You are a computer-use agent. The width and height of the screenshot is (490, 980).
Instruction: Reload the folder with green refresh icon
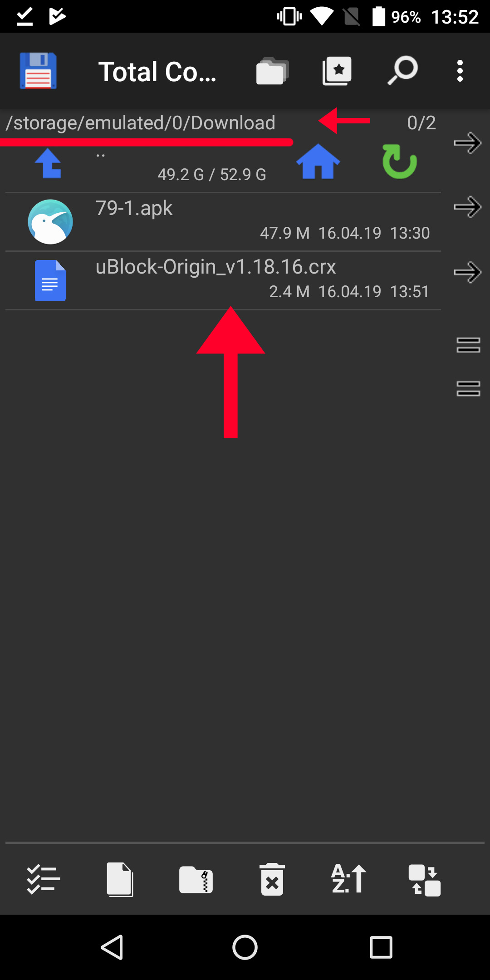point(399,162)
